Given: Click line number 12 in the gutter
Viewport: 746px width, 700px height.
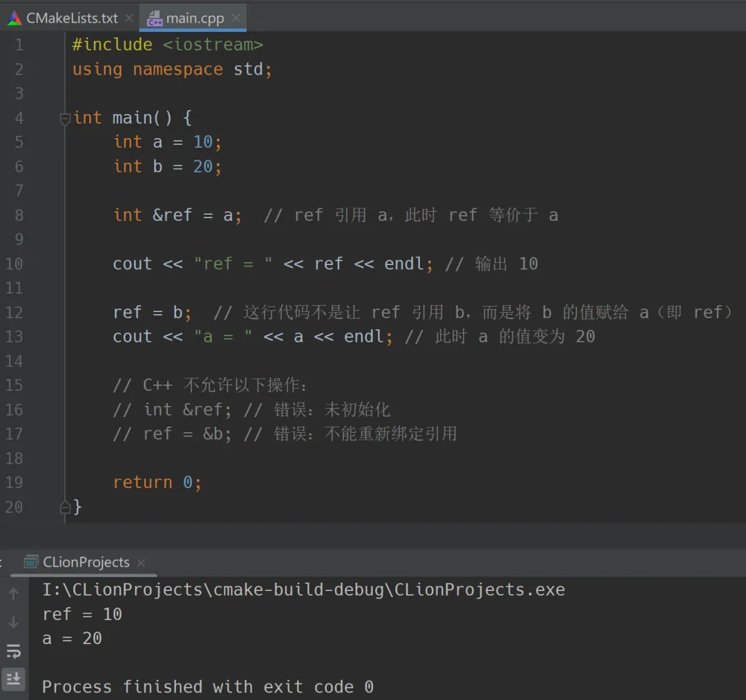Looking at the screenshot, I should tap(14, 313).
